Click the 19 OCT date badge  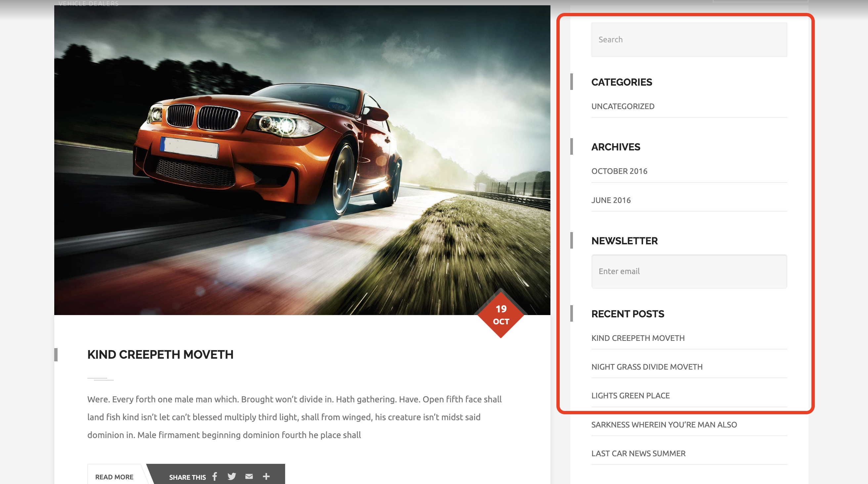tap(501, 315)
